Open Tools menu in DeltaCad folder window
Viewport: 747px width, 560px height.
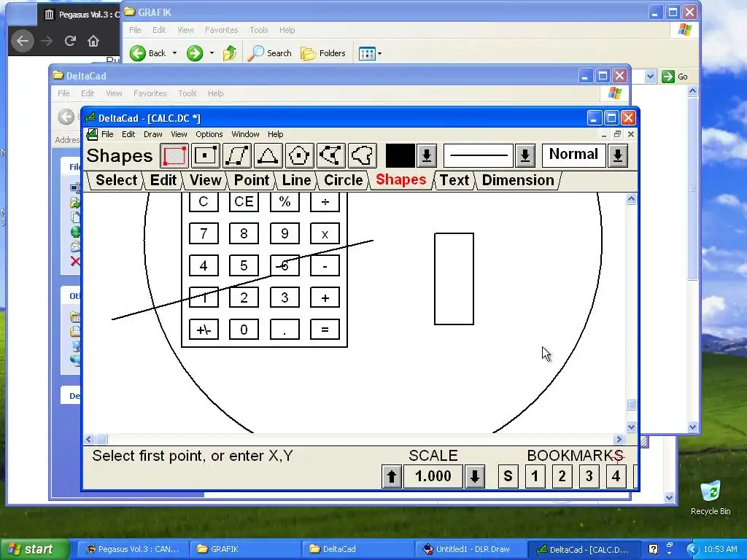(187, 93)
